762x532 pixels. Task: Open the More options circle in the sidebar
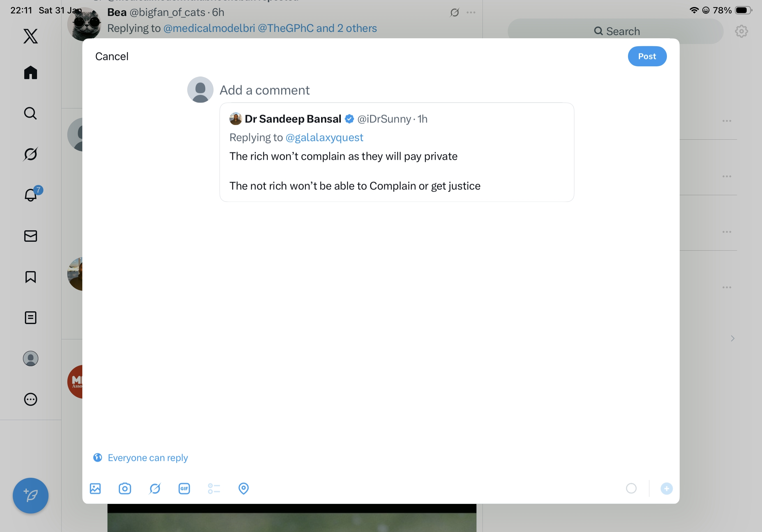(31, 399)
